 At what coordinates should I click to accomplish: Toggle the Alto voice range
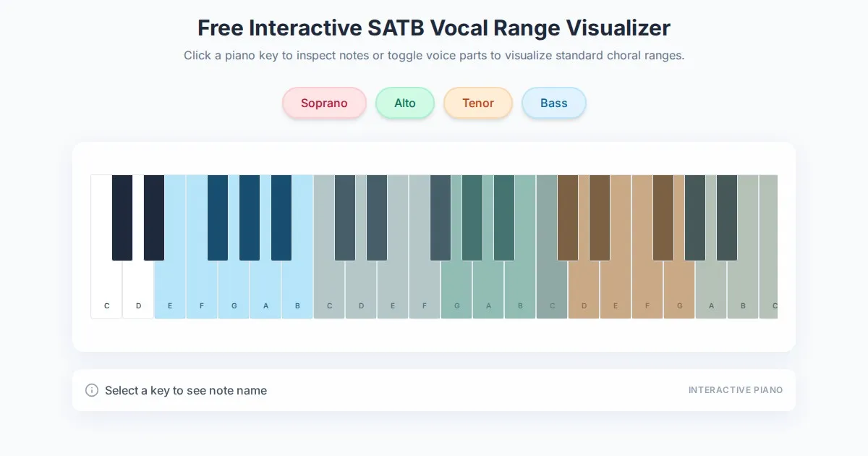[404, 103]
